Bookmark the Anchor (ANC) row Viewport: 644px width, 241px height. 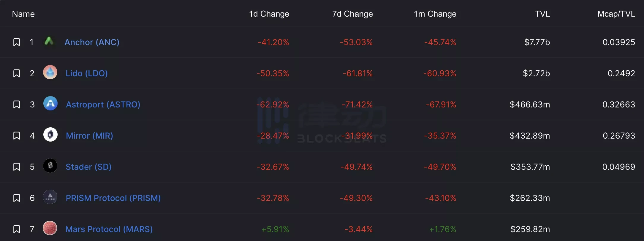click(17, 42)
